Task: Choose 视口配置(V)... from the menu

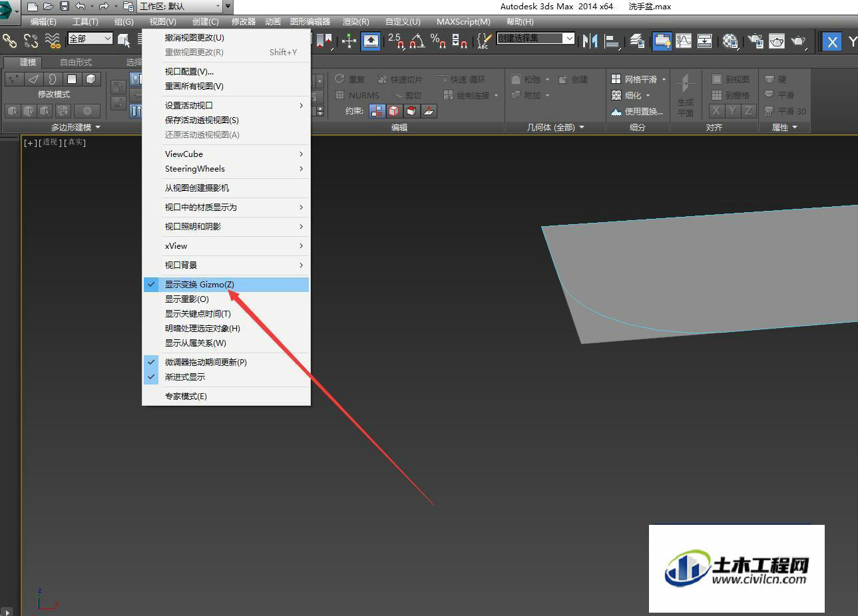Action: click(x=226, y=71)
